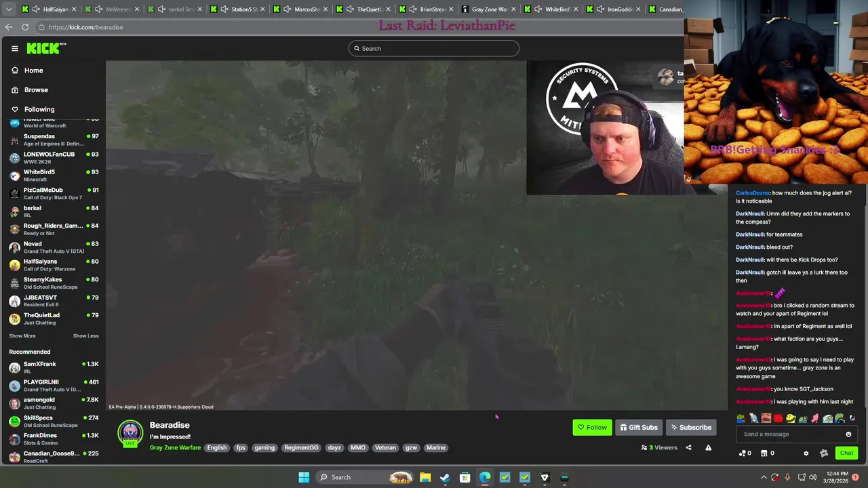The image size is (868, 488).
Task: Open recommended Canadian_Goose9 channel
Action: point(54,457)
